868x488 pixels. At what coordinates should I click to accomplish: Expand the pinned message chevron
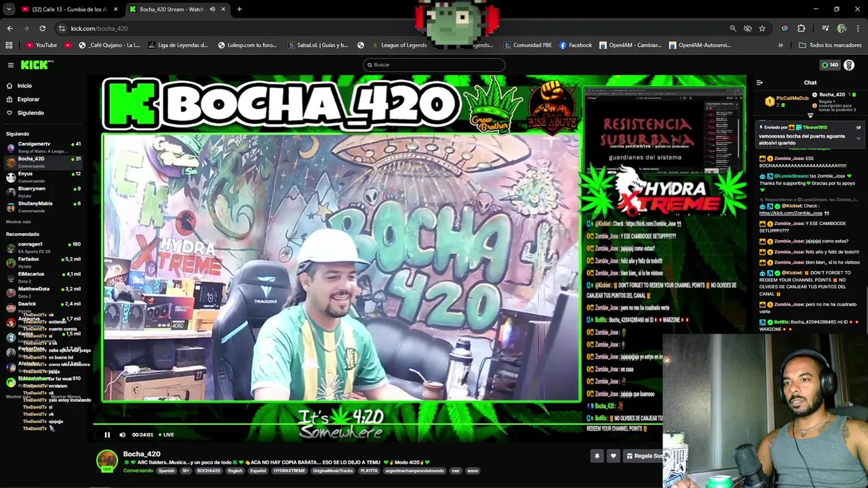[858, 138]
